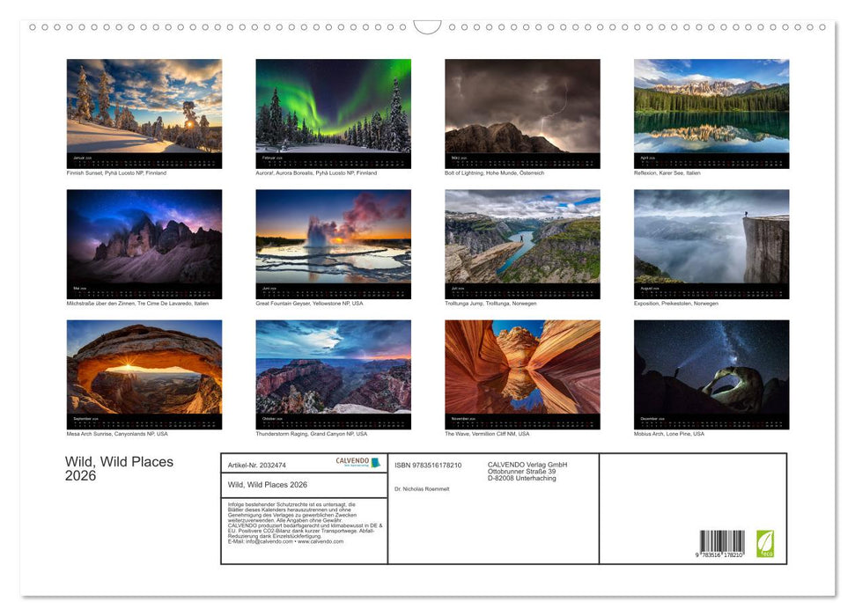Image resolution: width=855 pixels, height=616 pixels.
Task: Click the blue square next to CALVENDO logo
Action: point(375,461)
